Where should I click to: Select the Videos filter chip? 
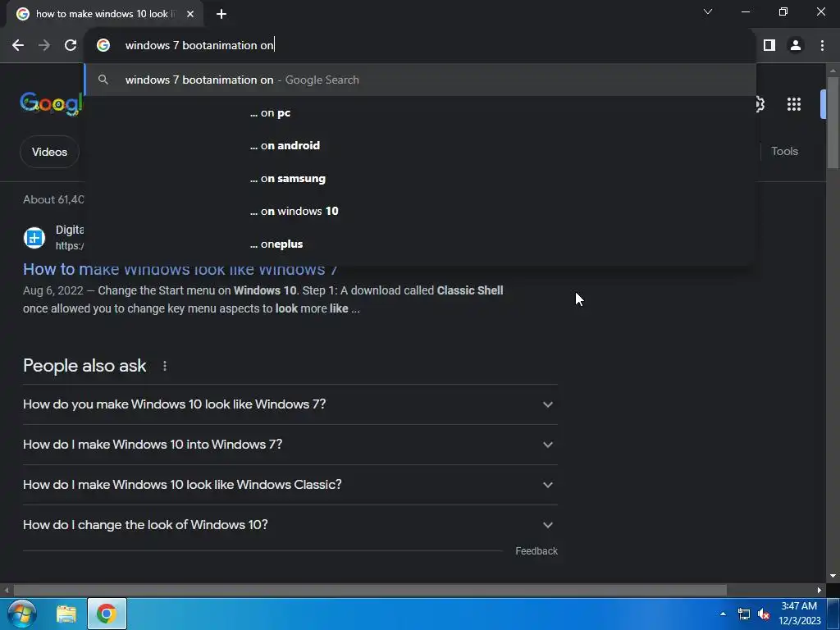coord(49,152)
